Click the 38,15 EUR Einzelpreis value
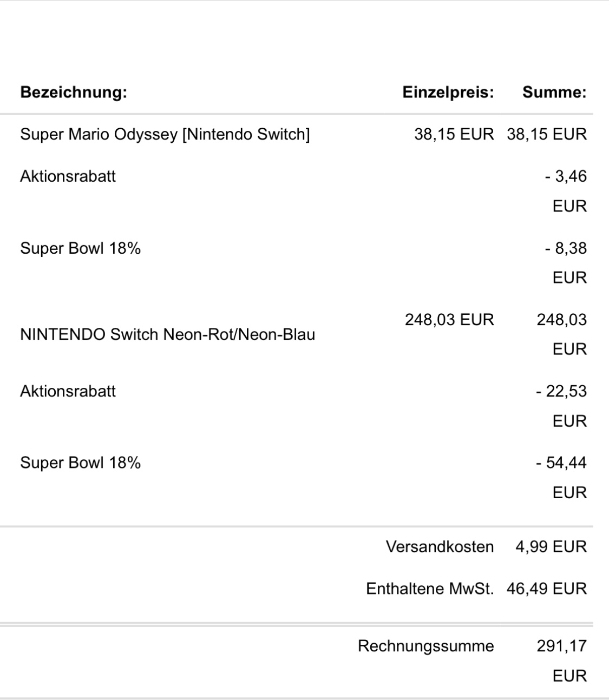This screenshot has height=700, width=609. (x=454, y=134)
